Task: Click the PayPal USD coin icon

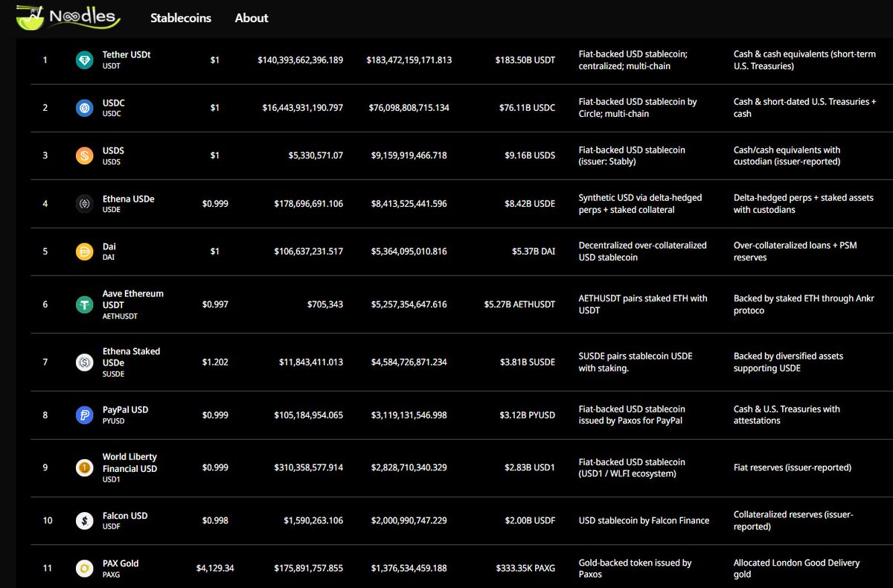Action: [85, 415]
